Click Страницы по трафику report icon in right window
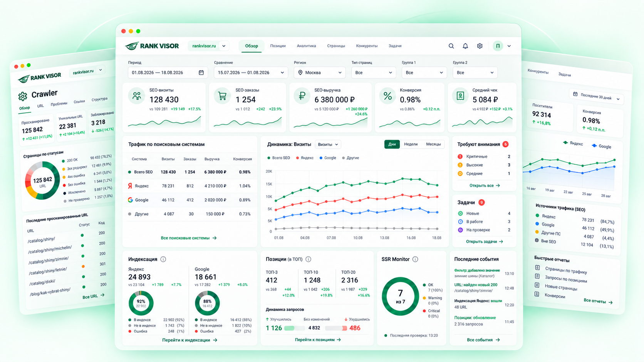 537,268
